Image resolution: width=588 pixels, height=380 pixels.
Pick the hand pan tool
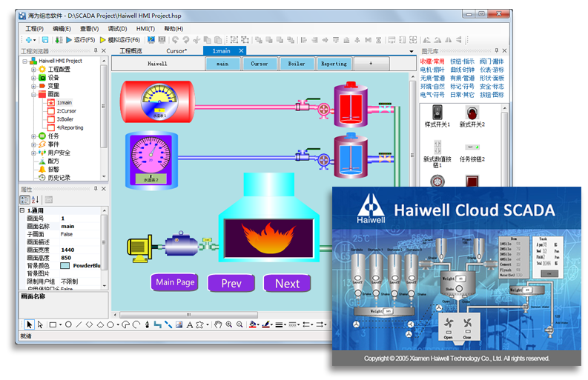tap(218, 324)
